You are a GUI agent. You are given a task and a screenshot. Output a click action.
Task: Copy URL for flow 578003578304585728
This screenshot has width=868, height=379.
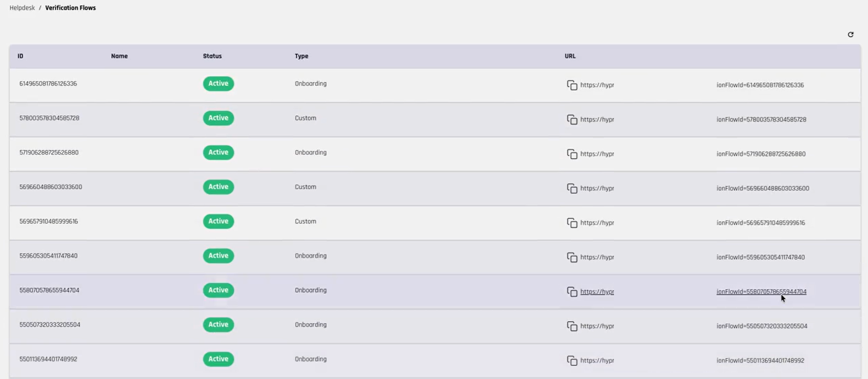(572, 120)
